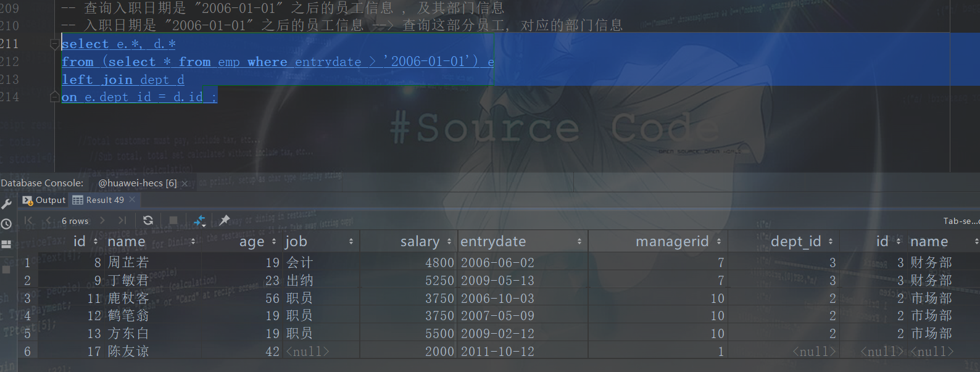980x372 pixels.
Task: Open query history clock icon
Action: pyautogui.click(x=6, y=224)
